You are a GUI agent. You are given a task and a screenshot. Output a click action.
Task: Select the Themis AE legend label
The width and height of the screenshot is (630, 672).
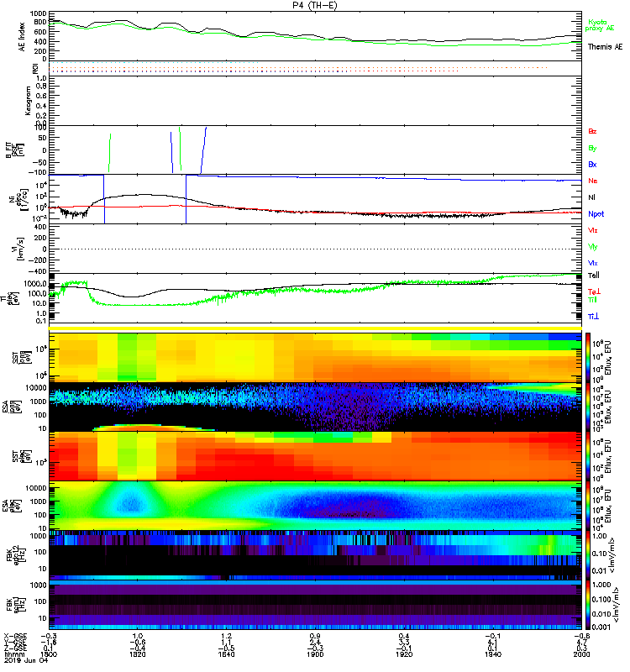[x=605, y=47]
